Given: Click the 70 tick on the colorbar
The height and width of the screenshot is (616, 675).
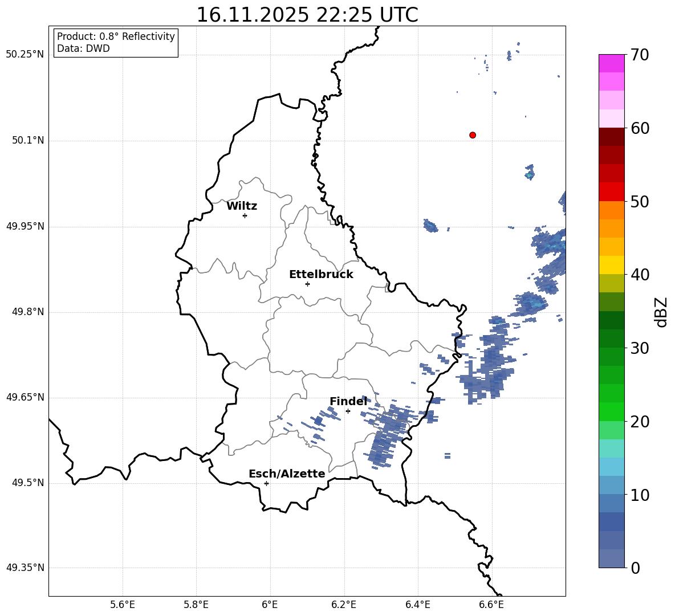Looking at the screenshot, I should click(x=640, y=55).
